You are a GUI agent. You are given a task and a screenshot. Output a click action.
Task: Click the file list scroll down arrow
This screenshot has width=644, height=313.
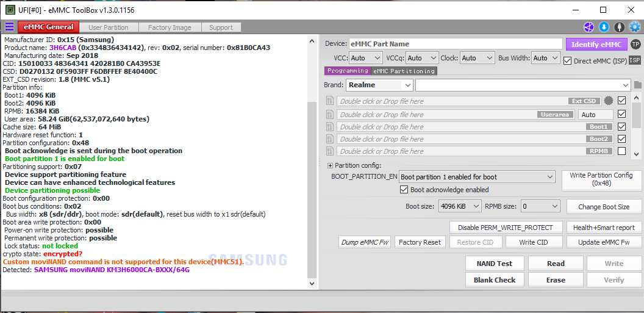tap(636, 154)
